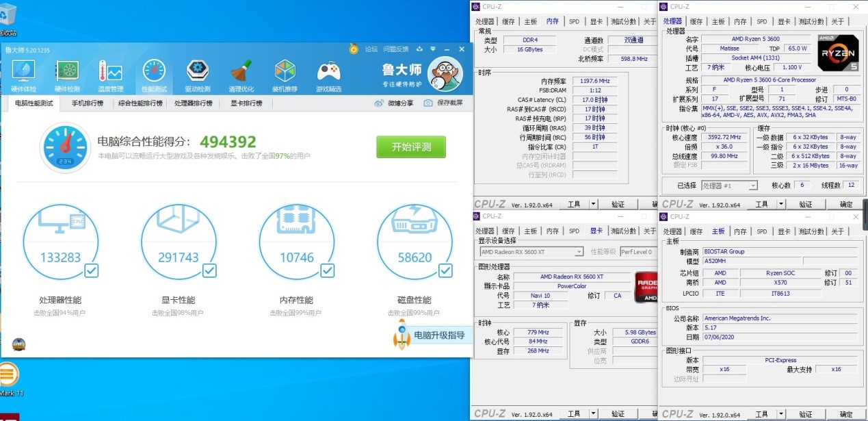
Task: Uncheck the 内存性能 test checkbox
Action: pos(327,270)
